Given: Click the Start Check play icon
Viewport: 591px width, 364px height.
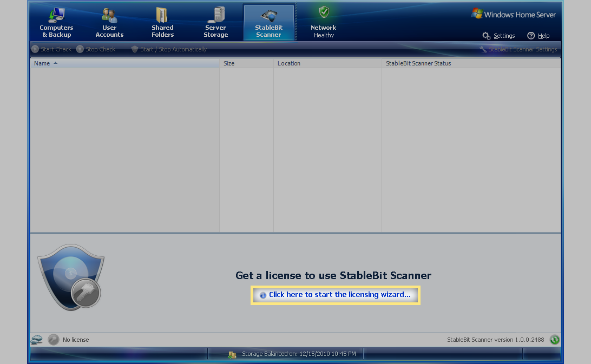Looking at the screenshot, I should (35, 49).
